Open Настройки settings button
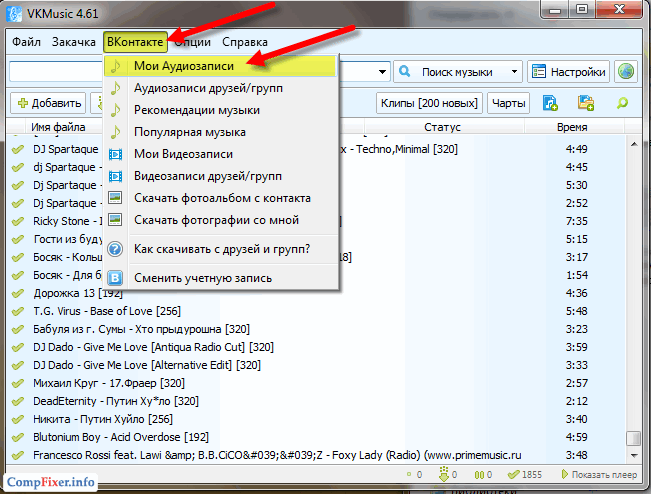 (x=568, y=72)
